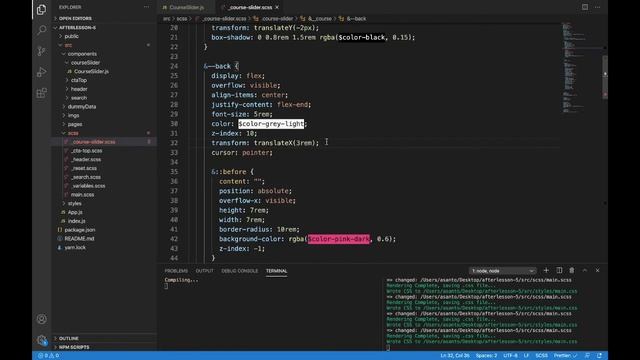Open the Extensions view

41,93
